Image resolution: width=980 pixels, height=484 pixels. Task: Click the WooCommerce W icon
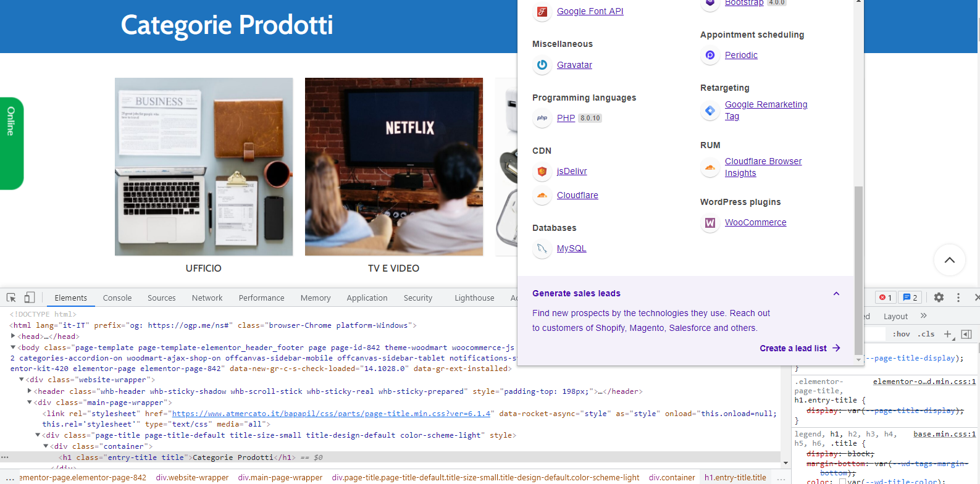tap(710, 222)
